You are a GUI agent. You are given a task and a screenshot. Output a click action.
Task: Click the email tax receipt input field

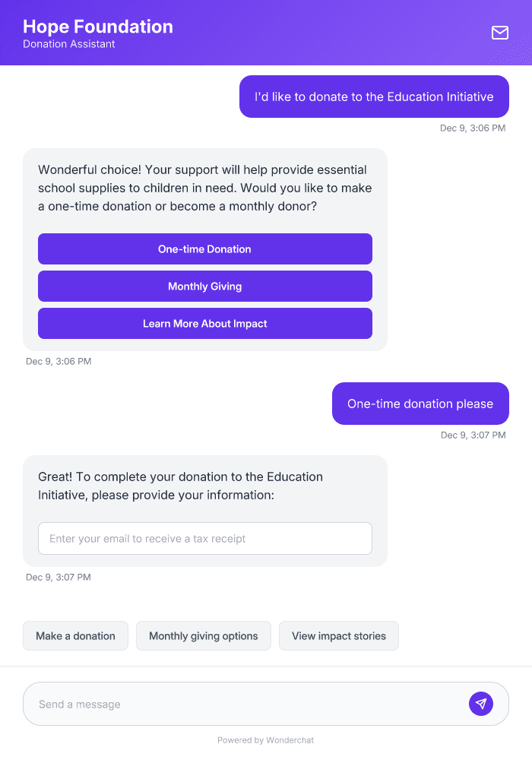coord(204,538)
